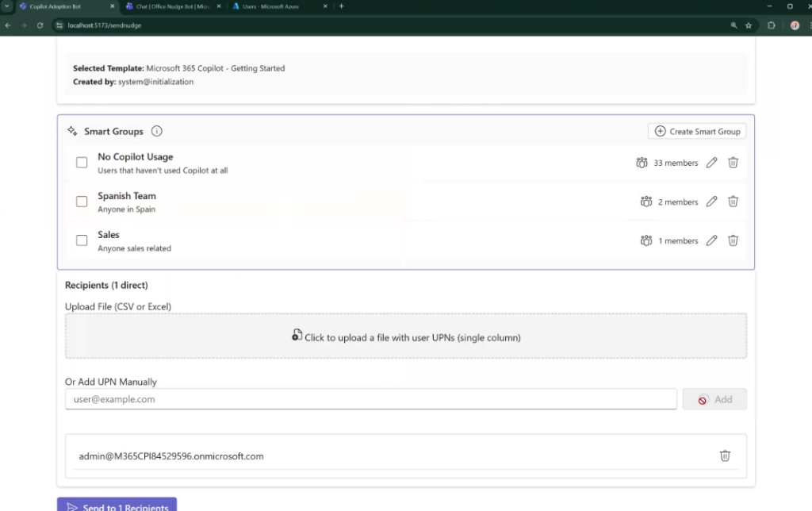Select the Spanish Team checkbox
812x511 pixels.
82,202
